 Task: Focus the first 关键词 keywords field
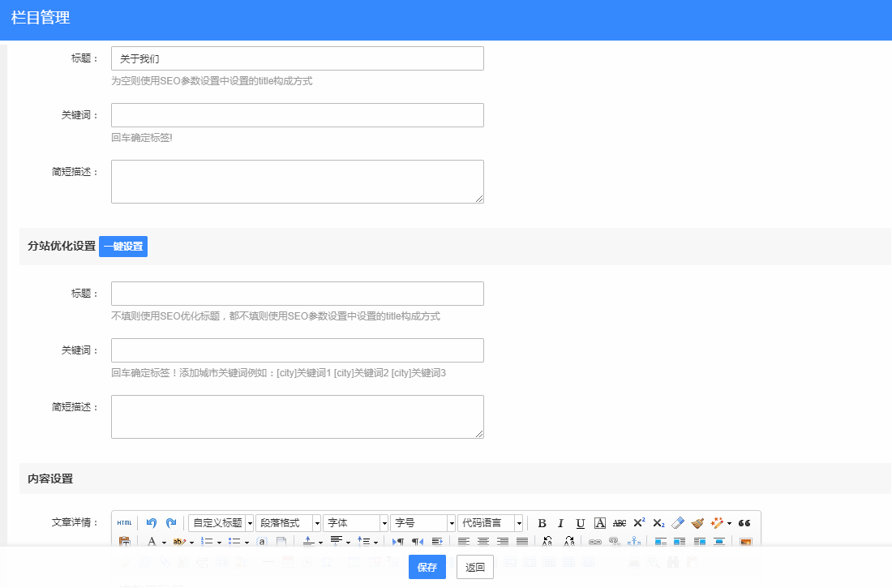(298, 115)
